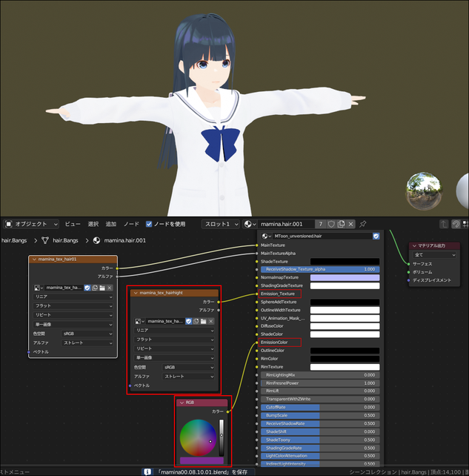Collapse the マテリアル出力 node
Image resolution: width=469 pixels, height=476 pixels.
[x=414, y=246]
